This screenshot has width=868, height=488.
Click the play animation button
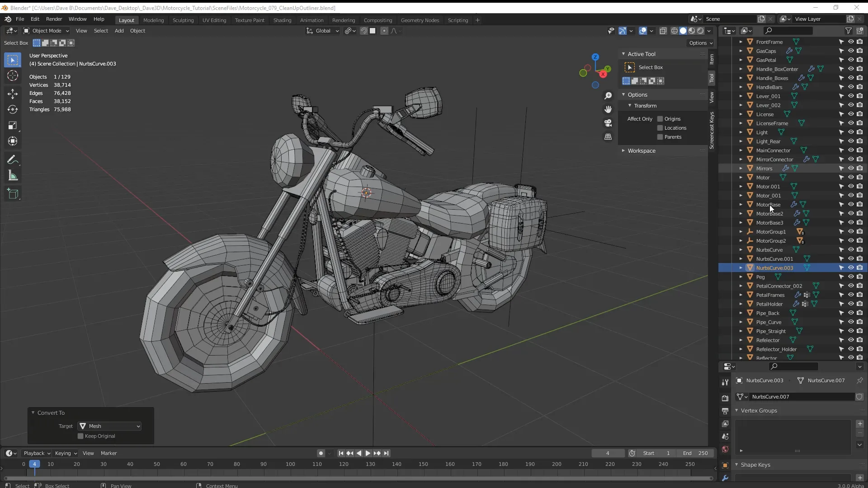368,453
